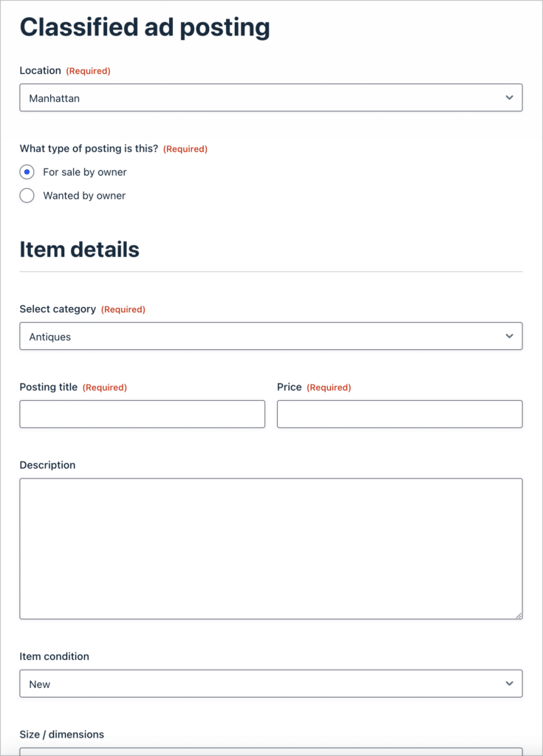Click the Size / dimensions input field
543x756 pixels.
(271, 752)
